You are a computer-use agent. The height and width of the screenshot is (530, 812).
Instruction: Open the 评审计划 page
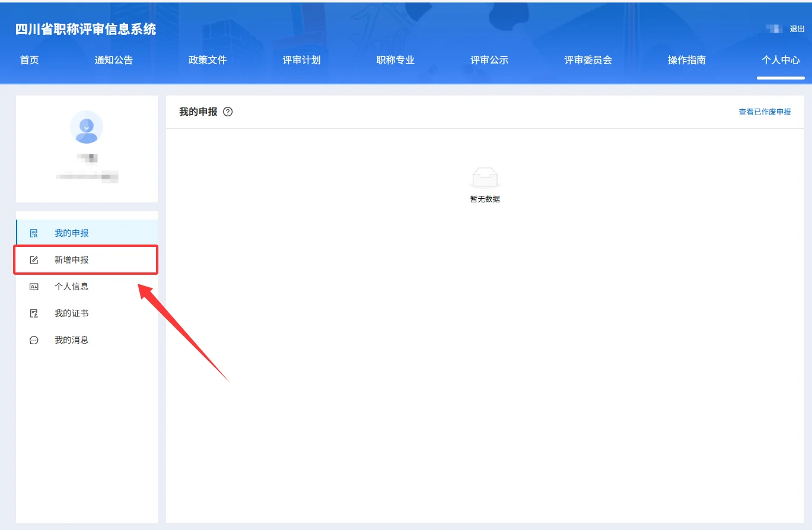pos(301,59)
